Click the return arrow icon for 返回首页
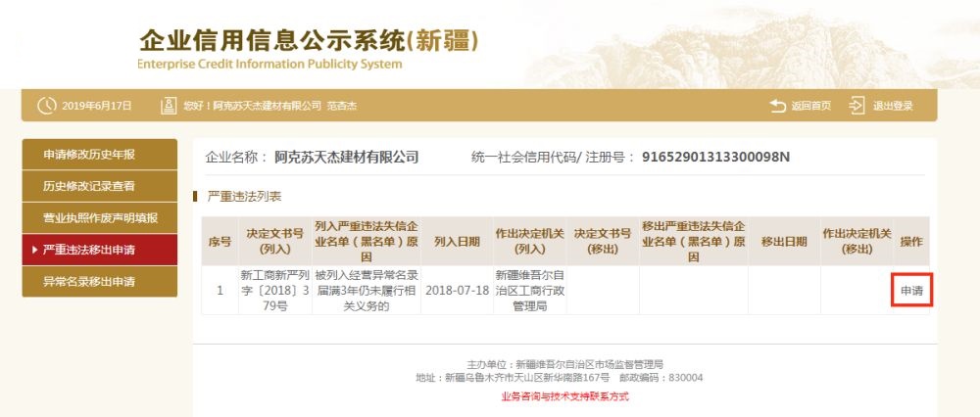Image resolution: width=980 pixels, height=417 pixels. (x=778, y=106)
